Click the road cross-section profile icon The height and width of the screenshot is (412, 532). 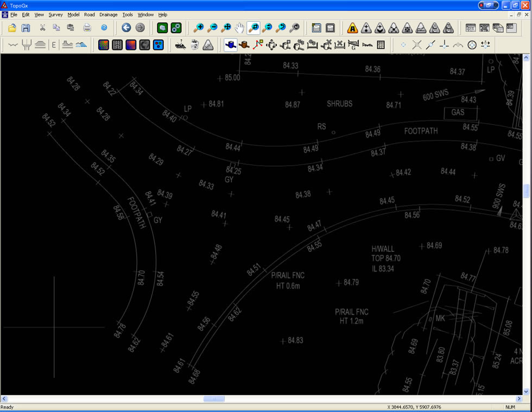pos(40,45)
